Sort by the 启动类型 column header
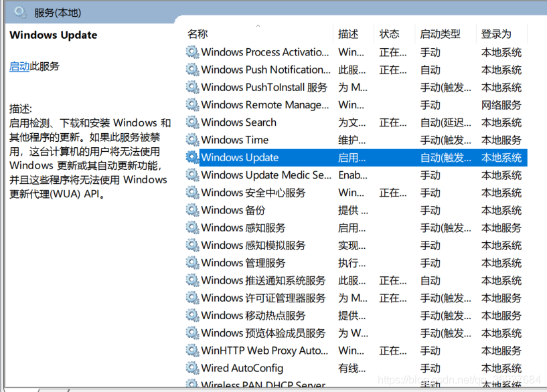The image size is (547, 392). click(x=440, y=34)
